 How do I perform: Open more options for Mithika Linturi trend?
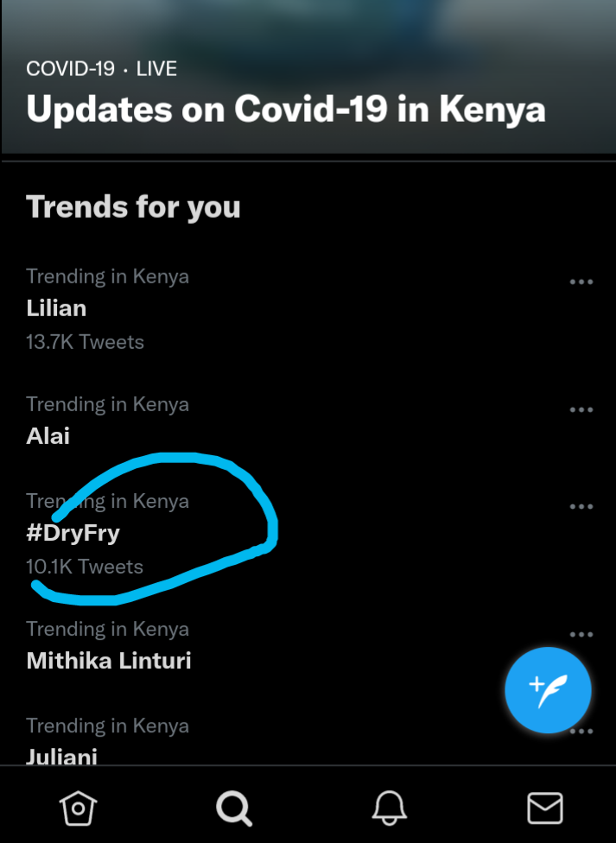coord(581,635)
